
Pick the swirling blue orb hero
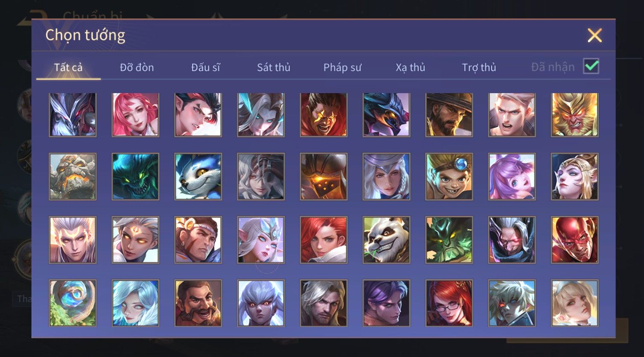point(73,303)
